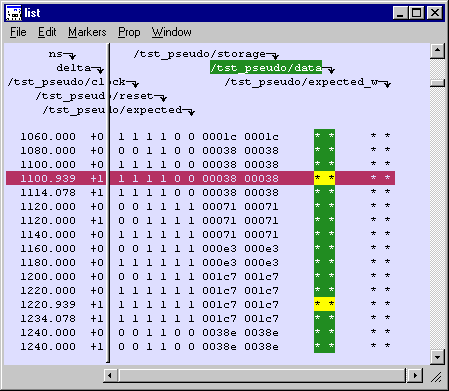Open the list window system menu icon
The height and width of the screenshot is (391, 449).
(14, 13)
